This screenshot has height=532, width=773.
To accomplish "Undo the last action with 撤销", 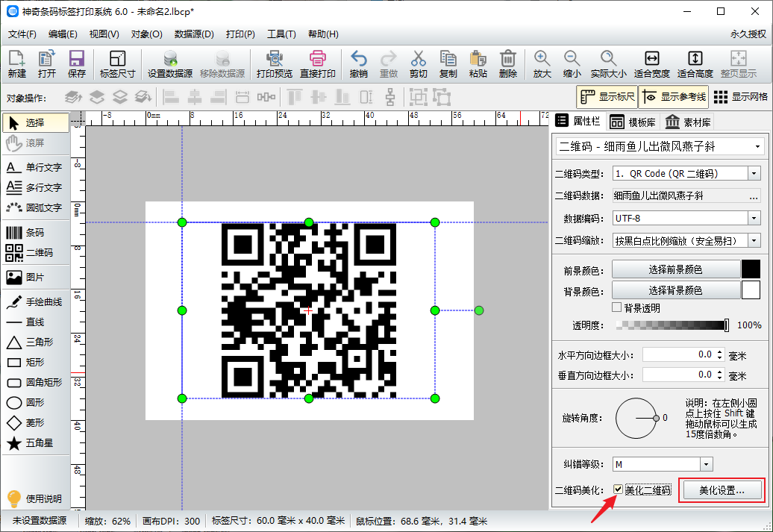I will (358, 64).
